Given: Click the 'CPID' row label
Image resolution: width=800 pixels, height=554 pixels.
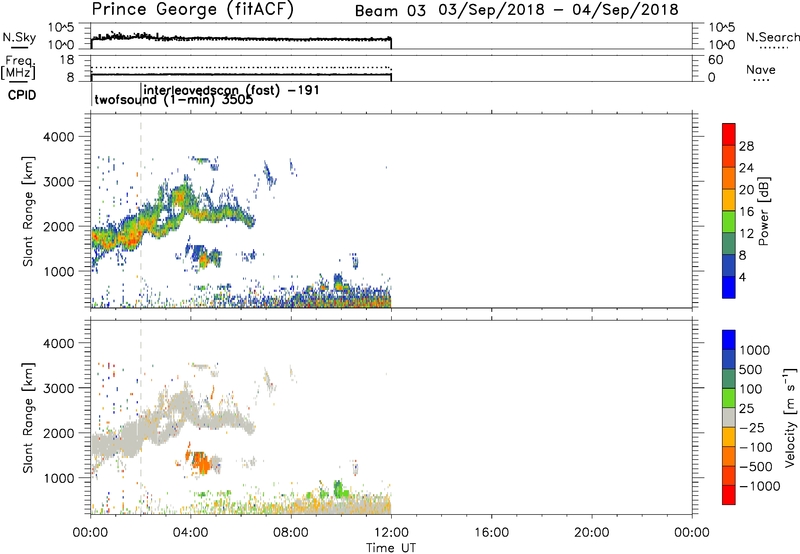Looking at the screenshot, I should [x=22, y=95].
